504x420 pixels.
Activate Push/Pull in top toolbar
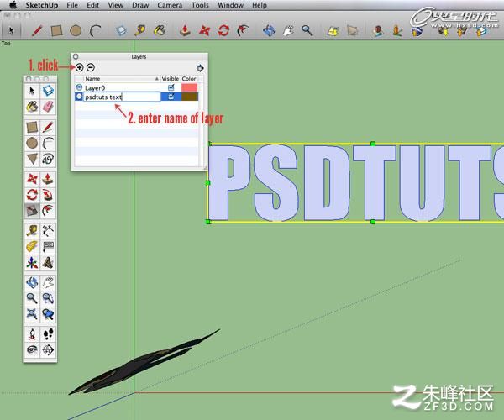[185, 31]
